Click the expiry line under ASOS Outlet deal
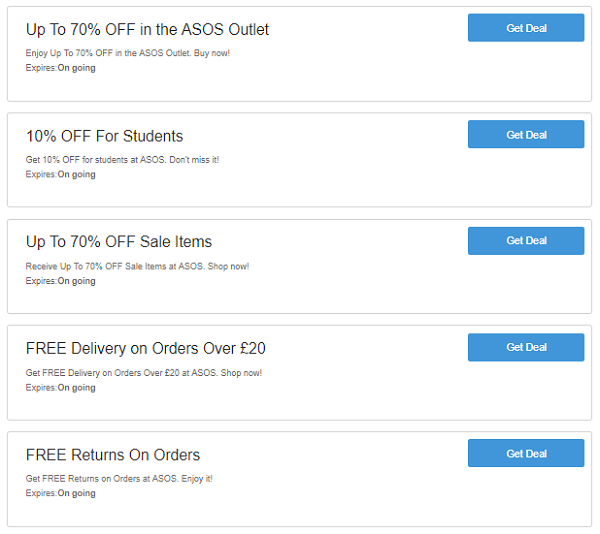This screenshot has height=534, width=600. point(60,67)
